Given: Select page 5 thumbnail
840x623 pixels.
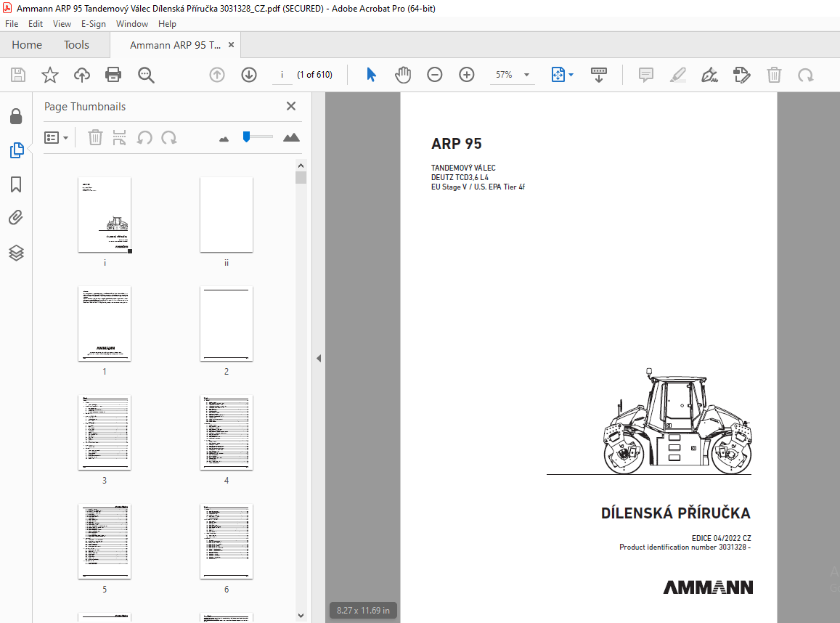Looking at the screenshot, I should pyautogui.click(x=105, y=542).
